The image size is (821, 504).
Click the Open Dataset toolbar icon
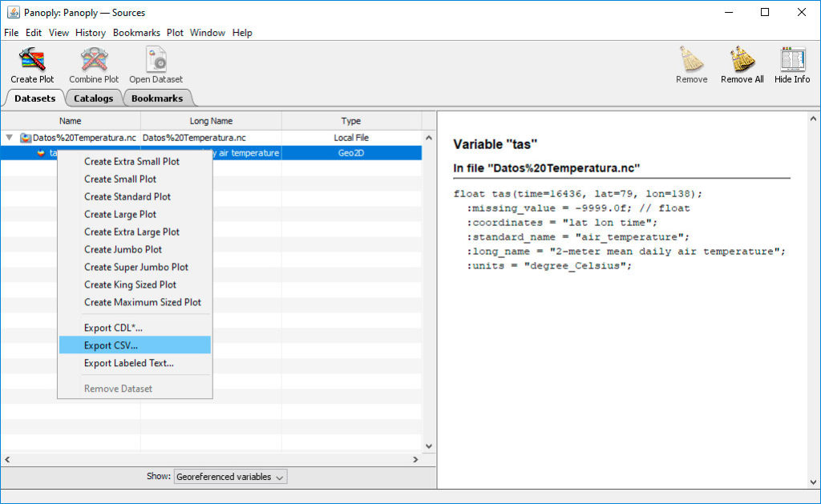[x=156, y=59]
